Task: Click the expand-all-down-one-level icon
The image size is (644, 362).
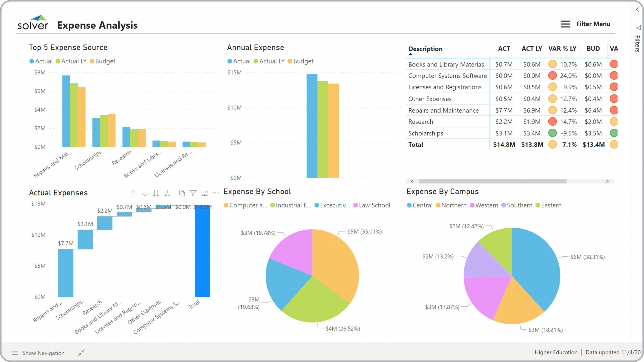Action: click(167, 193)
